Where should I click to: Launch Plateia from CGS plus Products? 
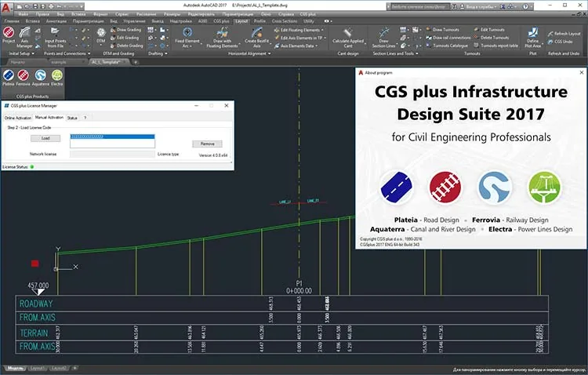click(9, 78)
